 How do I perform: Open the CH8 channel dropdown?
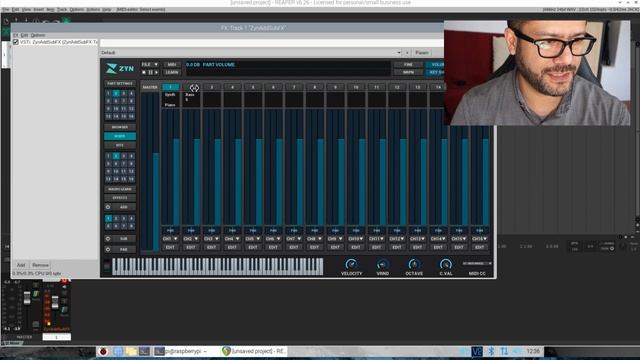coord(314,238)
